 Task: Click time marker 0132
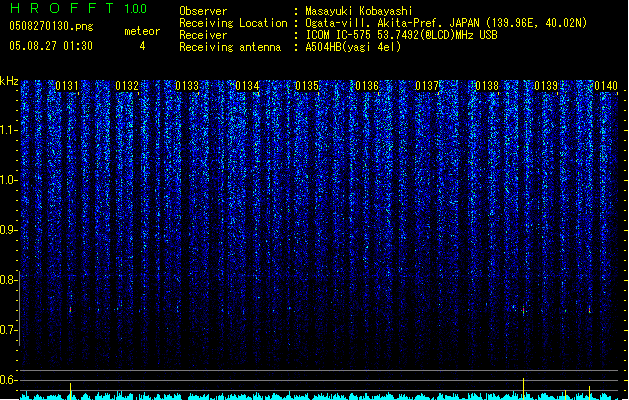click(x=127, y=86)
